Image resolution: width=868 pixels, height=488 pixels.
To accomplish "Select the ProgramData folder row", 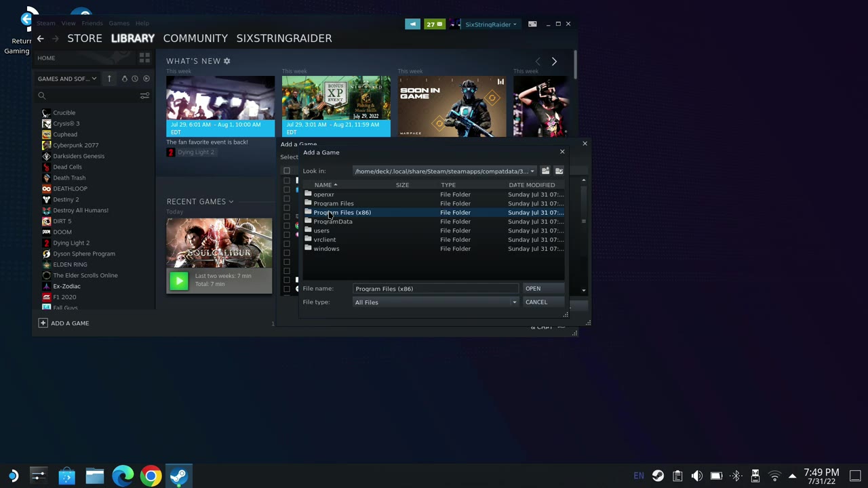I will 433,222.
